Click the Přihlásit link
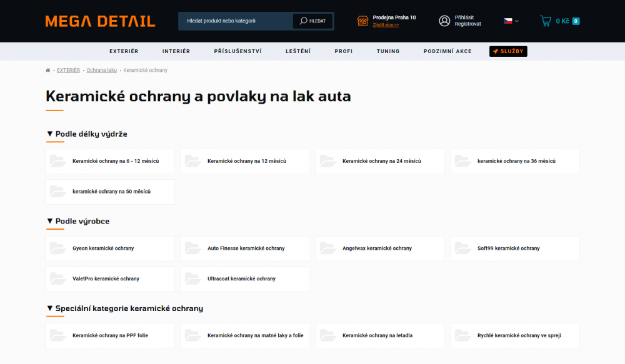This screenshot has height=364, width=625. (x=464, y=17)
